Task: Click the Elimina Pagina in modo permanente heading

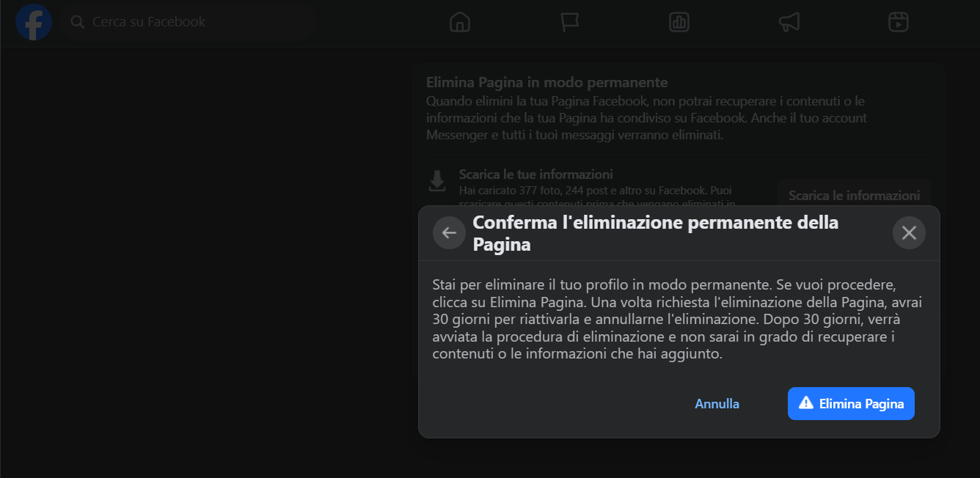Action: point(546,82)
